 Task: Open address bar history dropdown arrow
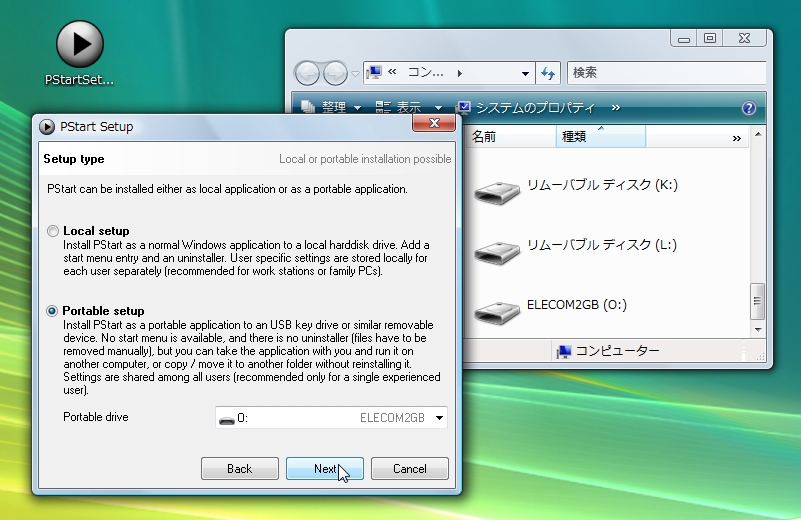[525, 74]
